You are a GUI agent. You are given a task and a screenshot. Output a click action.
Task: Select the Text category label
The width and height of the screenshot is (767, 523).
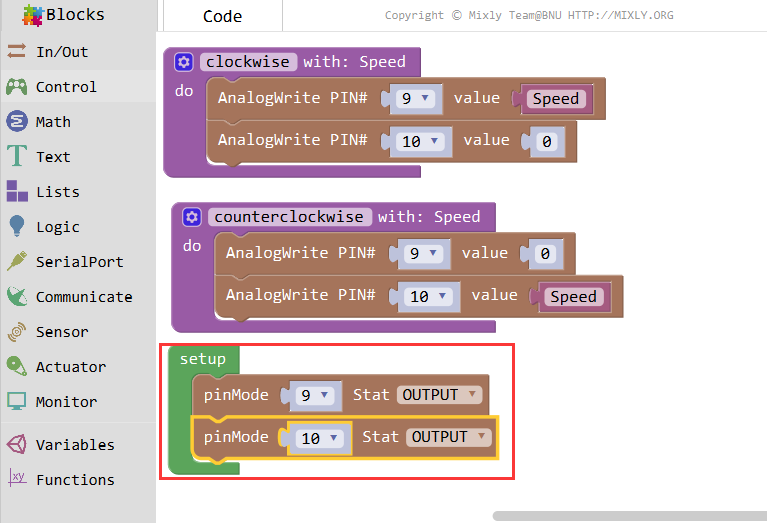point(53,157)
